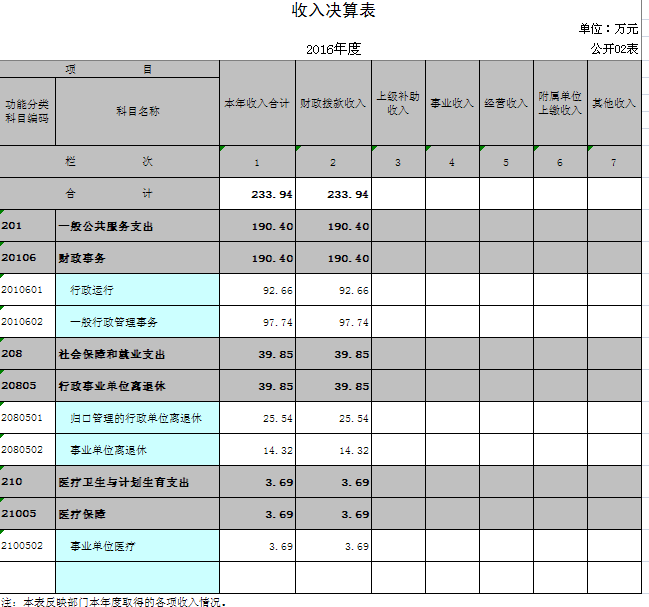Select the 社会保障和就业支出 cell

[x=137, y=354]
